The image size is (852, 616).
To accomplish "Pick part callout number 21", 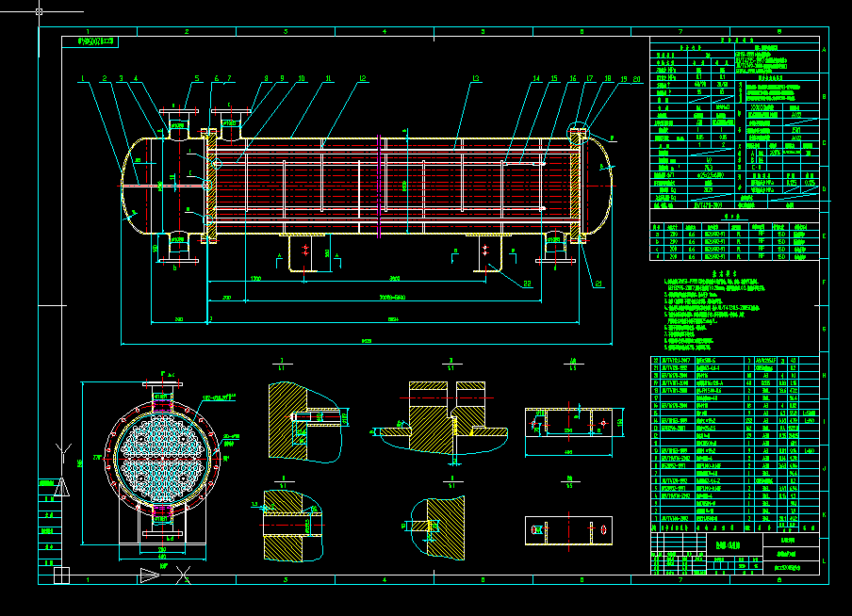I will point(598,284).
